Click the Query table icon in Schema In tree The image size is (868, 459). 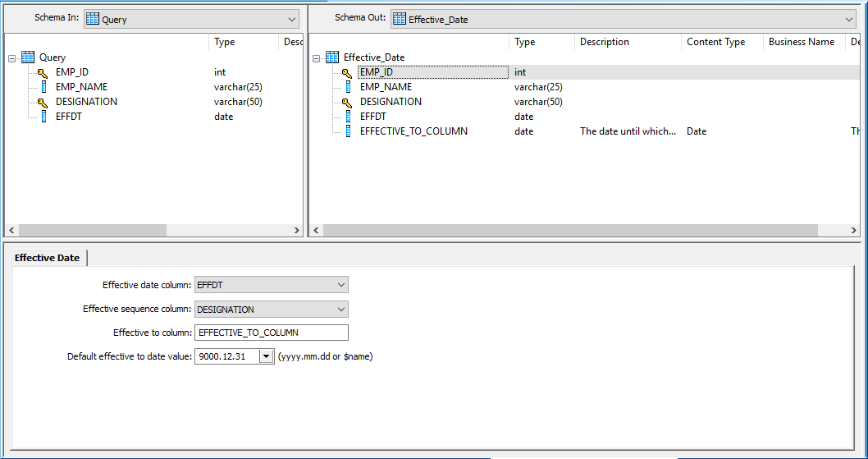(x=28, y=57)
